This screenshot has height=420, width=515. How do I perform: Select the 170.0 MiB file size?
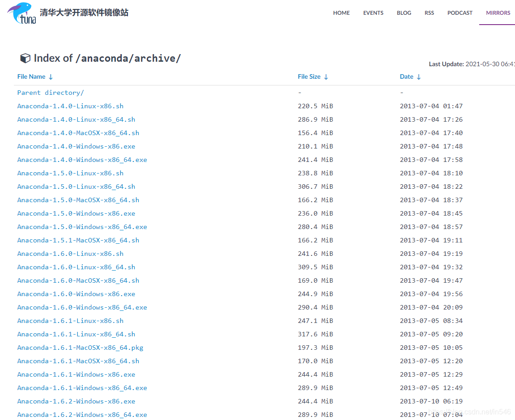pos(315,361)
